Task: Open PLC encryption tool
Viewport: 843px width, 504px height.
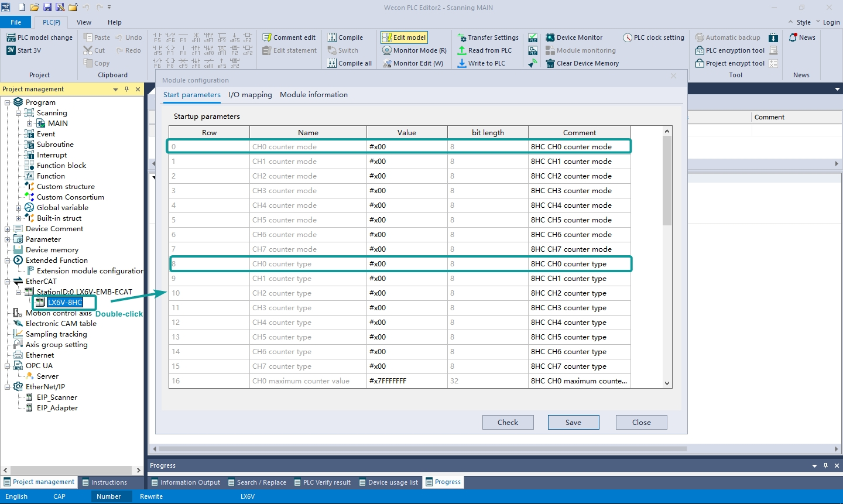Action: (730, 50)
